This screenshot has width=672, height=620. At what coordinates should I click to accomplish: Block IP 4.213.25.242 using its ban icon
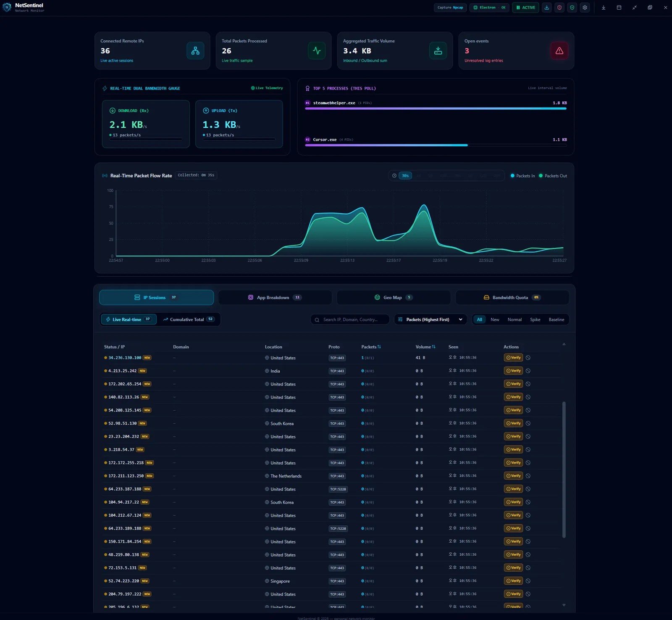(x=528, y=371)
